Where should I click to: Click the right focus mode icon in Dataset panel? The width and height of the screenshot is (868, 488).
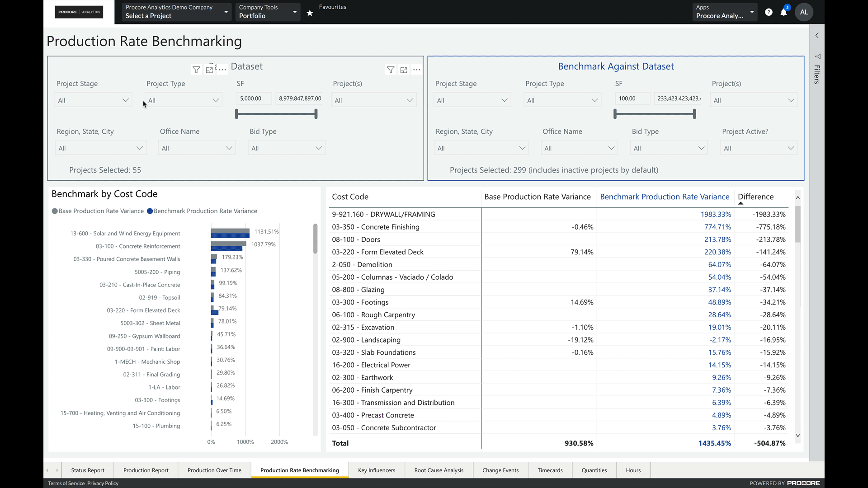(404, 70)
